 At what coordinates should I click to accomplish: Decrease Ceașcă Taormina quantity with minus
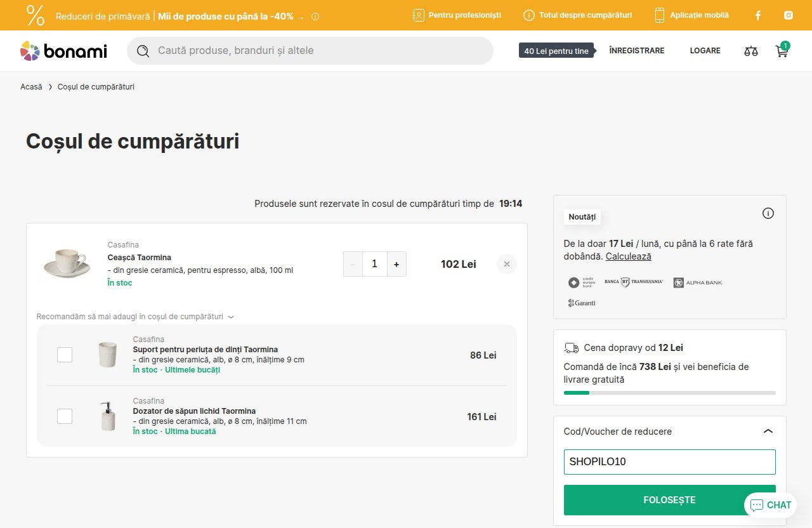click(x=353, y=264)
